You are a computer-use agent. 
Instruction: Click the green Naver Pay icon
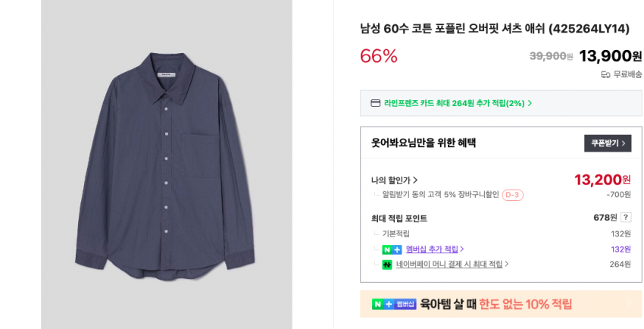387,265
